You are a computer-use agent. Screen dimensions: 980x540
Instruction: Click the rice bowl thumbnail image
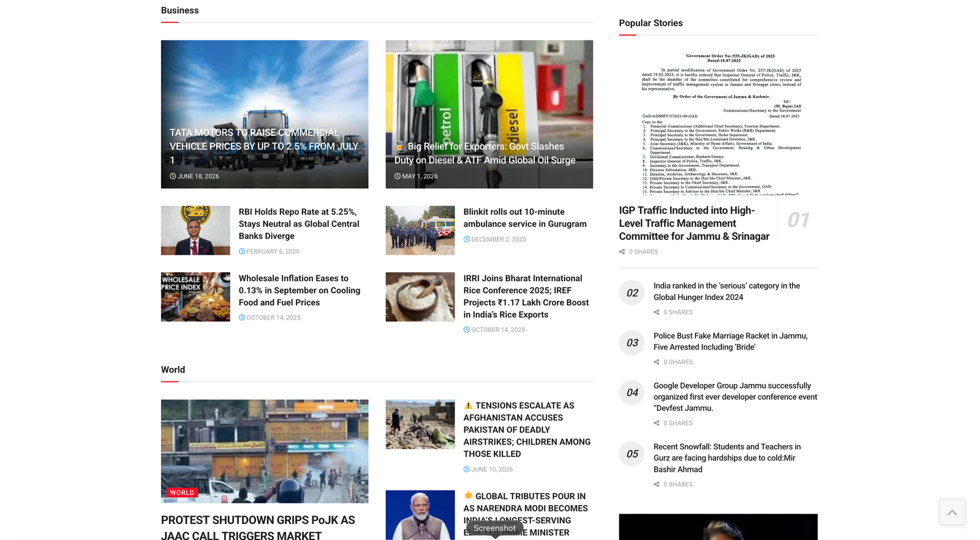pyautogui.click(x=420, y=297)
